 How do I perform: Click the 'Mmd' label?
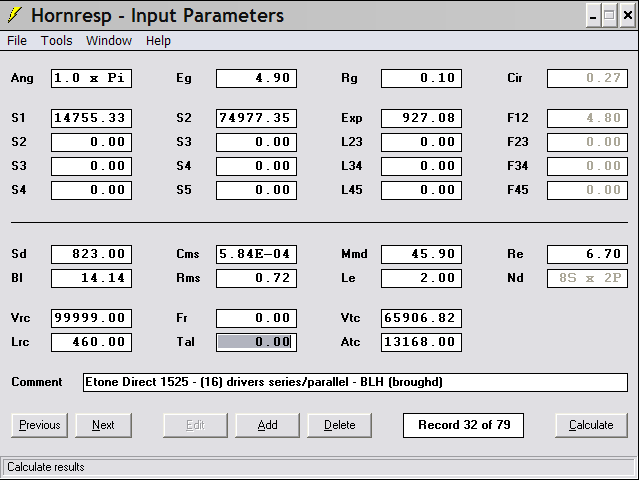[x=354, y=254]
